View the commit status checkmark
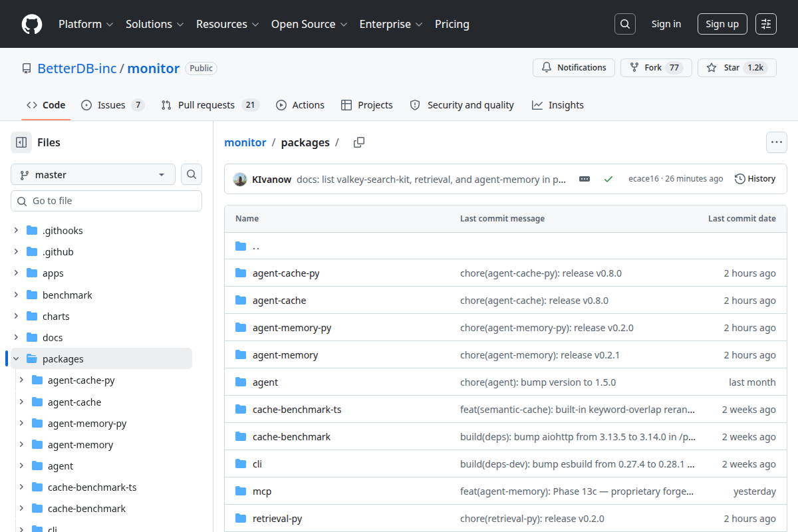This screenshot has height=532, width=798. (x=608, y=179)
